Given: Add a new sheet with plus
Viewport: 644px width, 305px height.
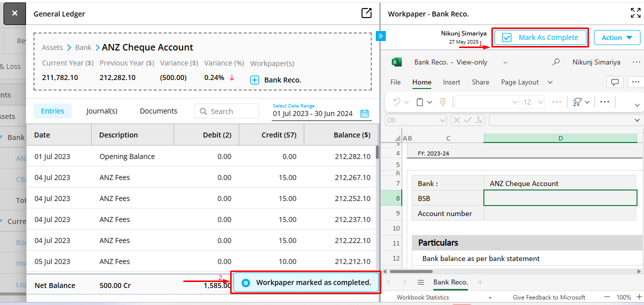Looking at the screenshot, I should [x=480, y=282].
